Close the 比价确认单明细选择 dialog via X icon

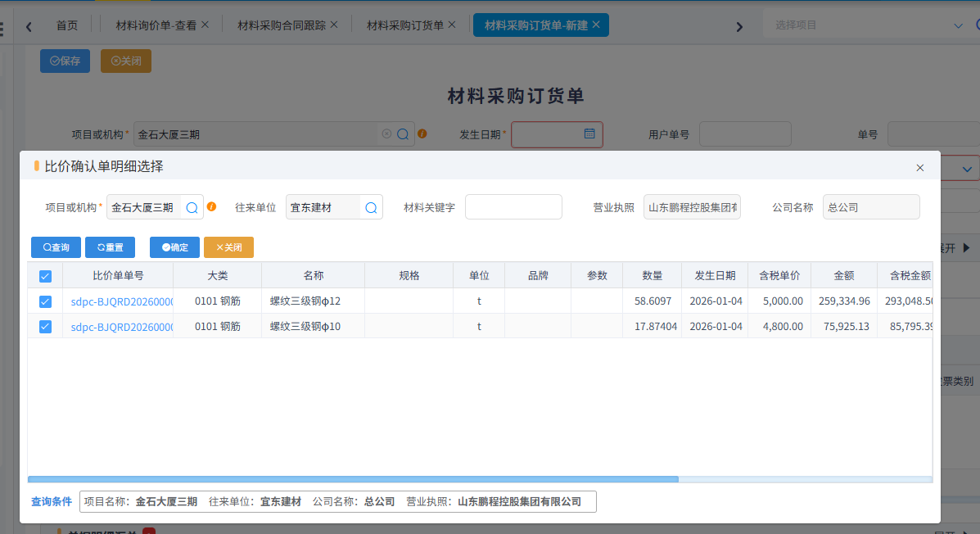tap(919, 167)
